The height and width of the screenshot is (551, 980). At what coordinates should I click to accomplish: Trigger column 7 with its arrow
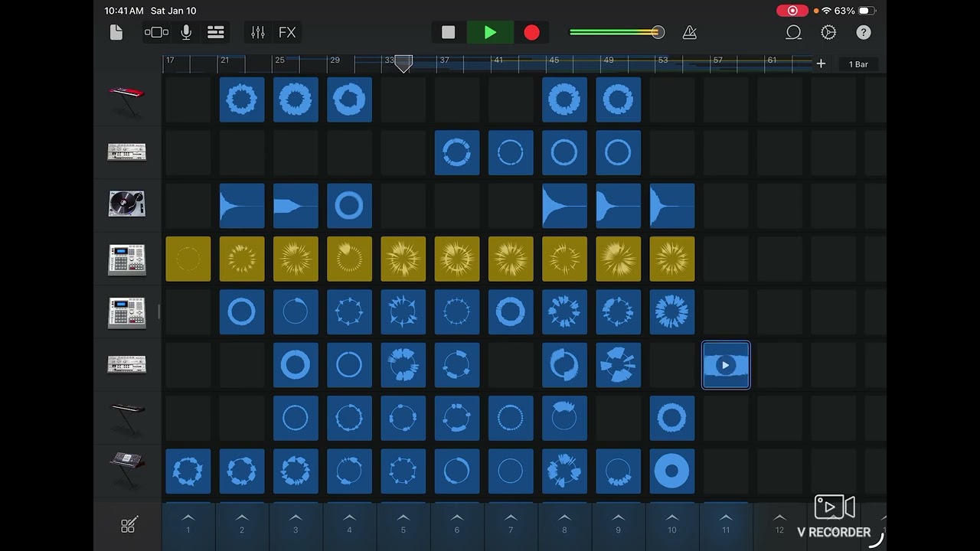coord(511,524)
